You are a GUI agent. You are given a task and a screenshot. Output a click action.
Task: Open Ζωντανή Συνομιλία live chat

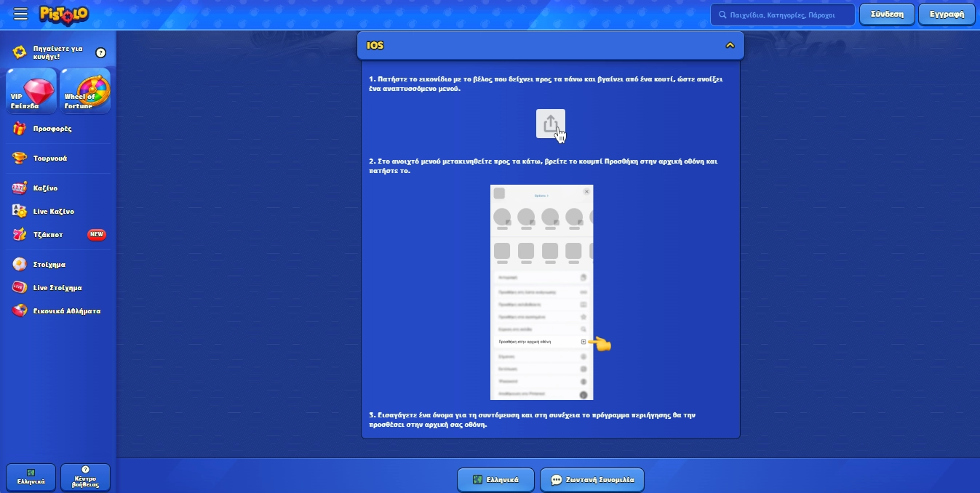pyautogui.click(x=592, y=480)
